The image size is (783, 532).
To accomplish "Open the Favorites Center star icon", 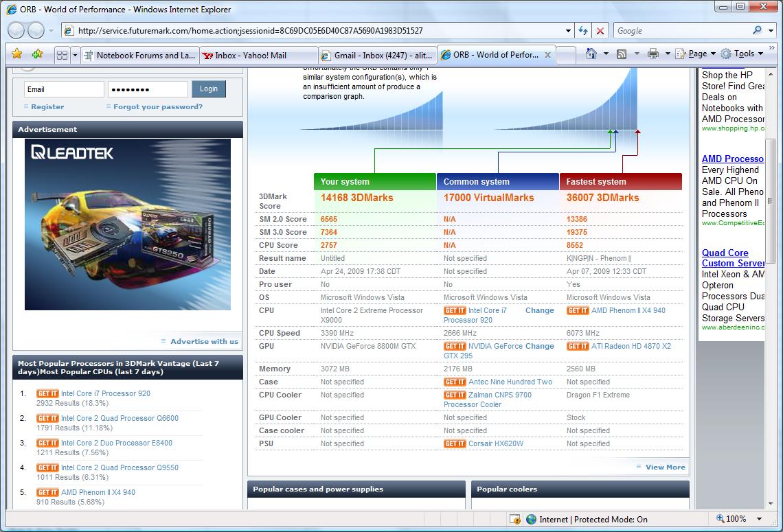I will pos(16,54).
